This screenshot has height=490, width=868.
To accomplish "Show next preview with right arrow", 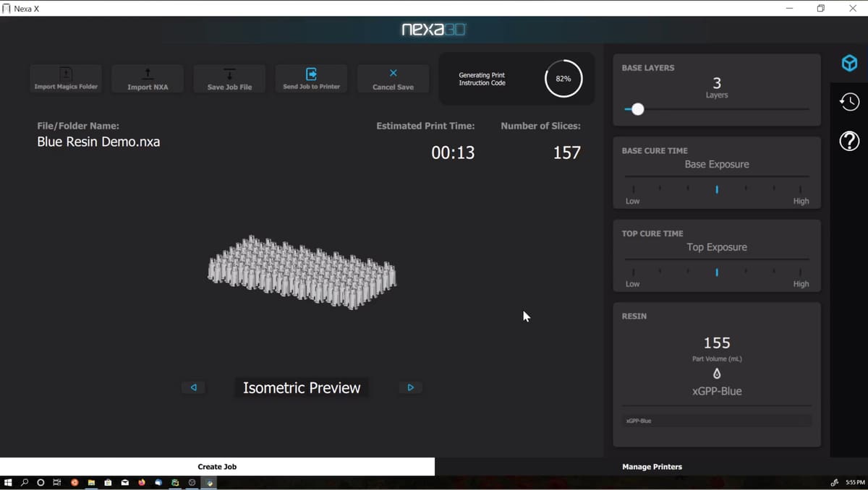I will 410,387.
